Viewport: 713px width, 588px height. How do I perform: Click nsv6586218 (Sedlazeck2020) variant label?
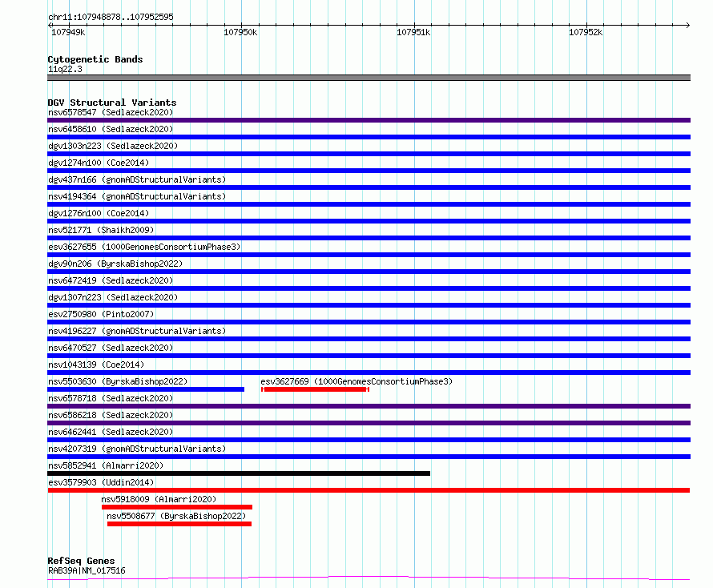pyautogui.click(x=111, y=415)
